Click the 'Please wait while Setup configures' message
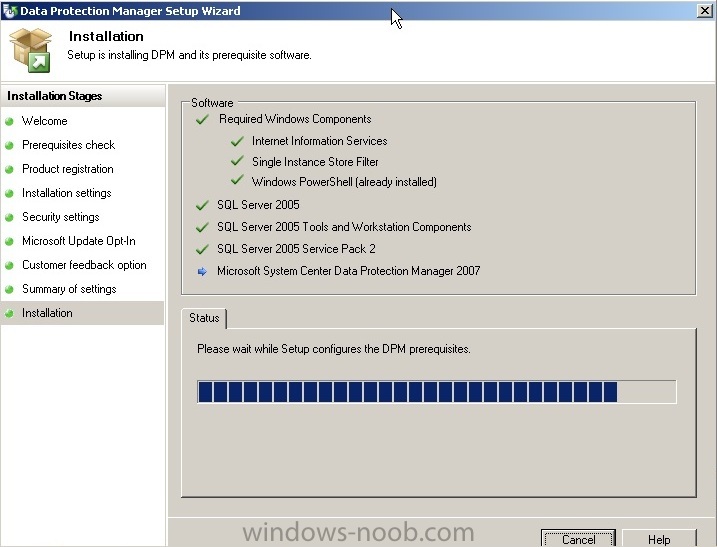 click(334, 349)
